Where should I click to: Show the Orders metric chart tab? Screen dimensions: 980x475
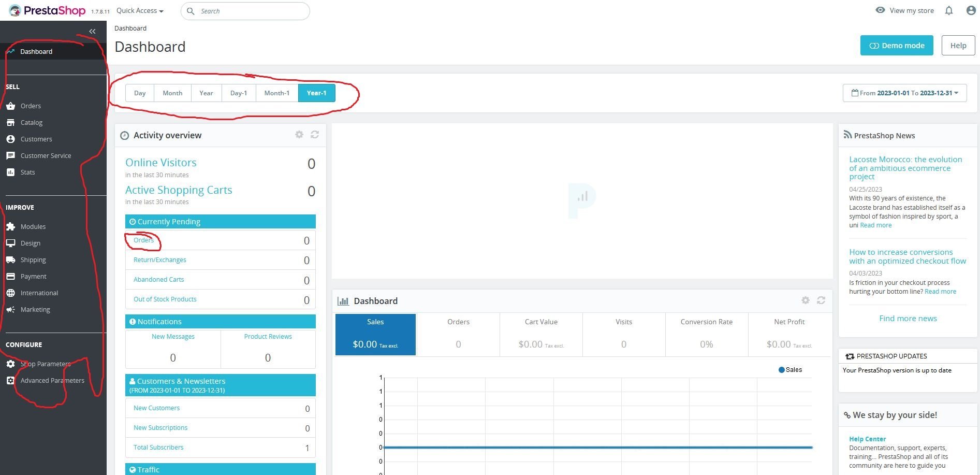tap(458, 335)
